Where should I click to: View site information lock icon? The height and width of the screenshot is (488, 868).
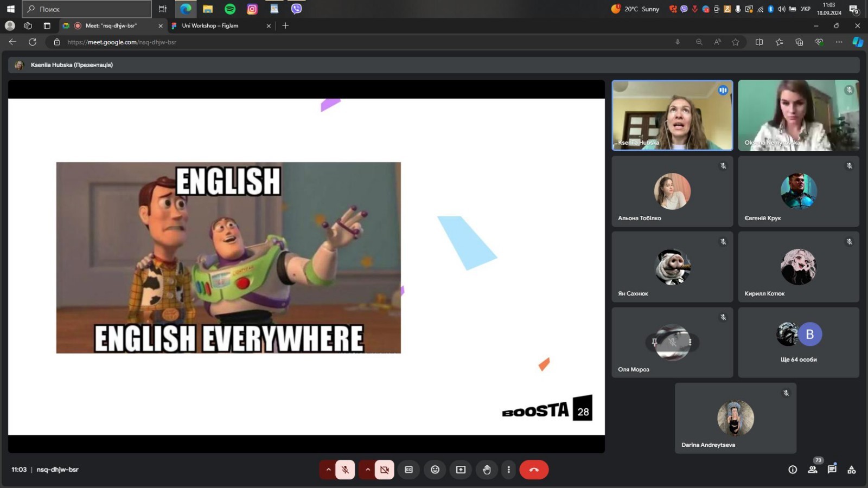pyautogui.click(x=57, y=42)
